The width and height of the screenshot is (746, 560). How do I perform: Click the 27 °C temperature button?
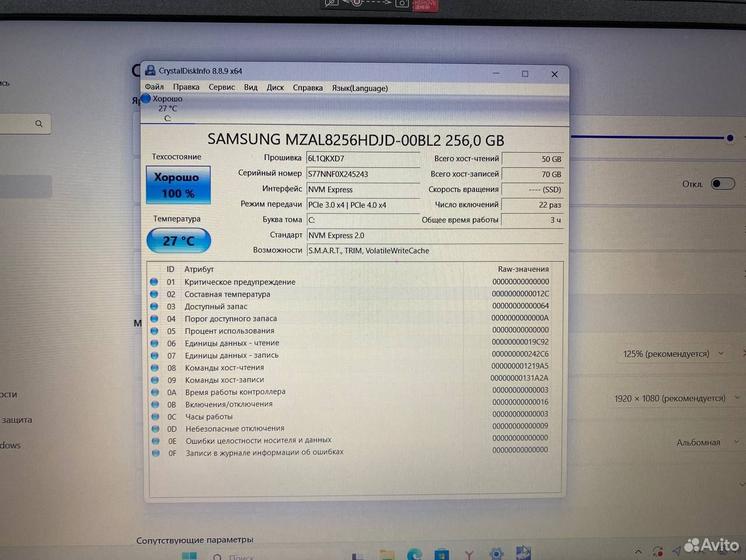pos(179,240)
